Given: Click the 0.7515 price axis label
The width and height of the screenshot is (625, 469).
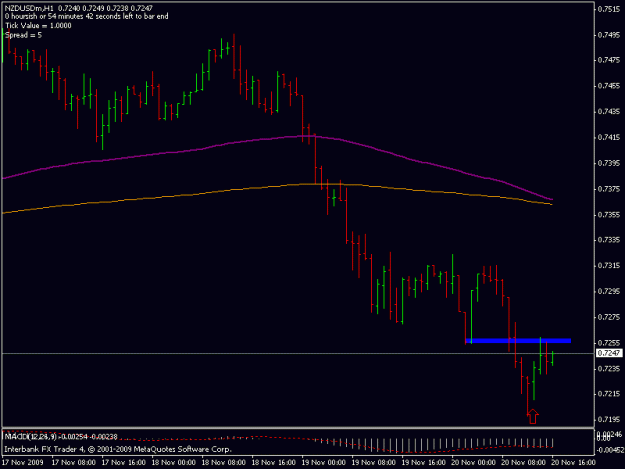Looking at the screenshot, I should (x=609, y=10).
